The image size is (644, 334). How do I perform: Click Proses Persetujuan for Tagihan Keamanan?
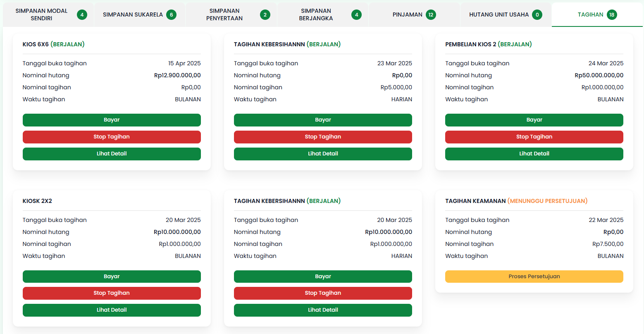click(534, 277)
